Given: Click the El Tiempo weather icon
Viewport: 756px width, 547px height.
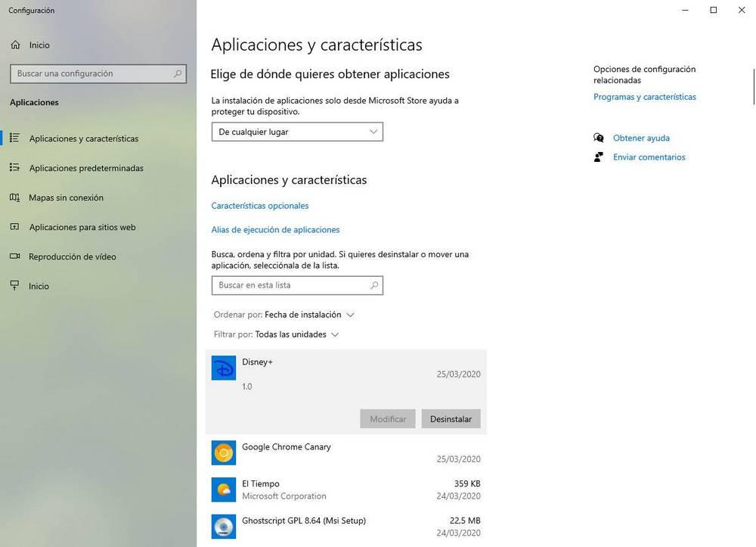Looking at the screenshot, I should (224, 490).
